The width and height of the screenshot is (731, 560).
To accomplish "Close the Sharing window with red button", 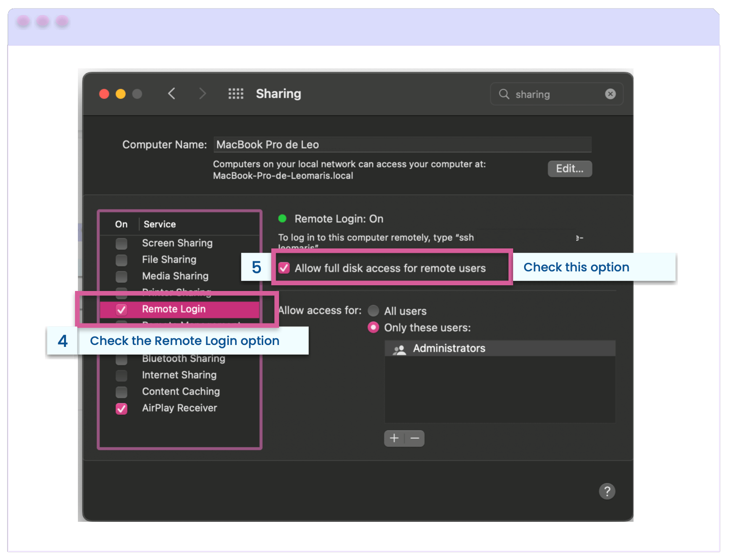I will pyautogui.click(x=104, y=94).
